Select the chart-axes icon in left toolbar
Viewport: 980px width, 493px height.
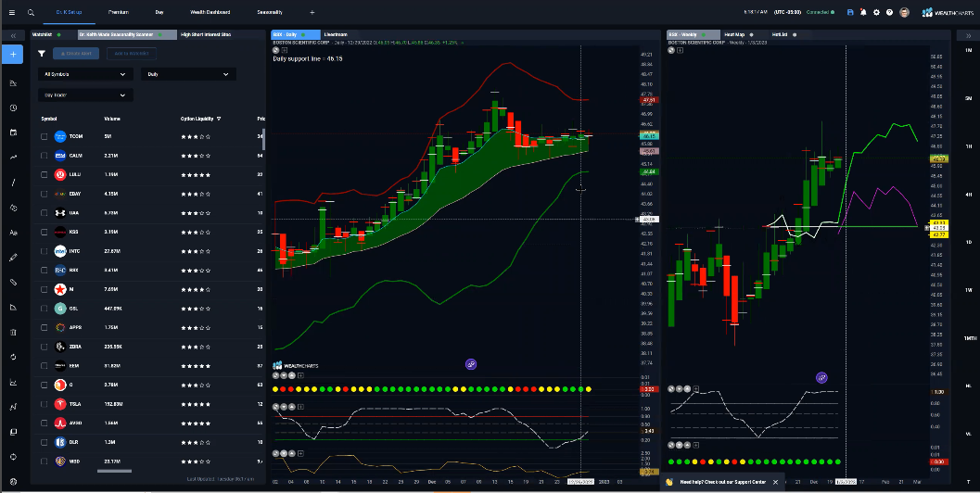click(13, 383)
